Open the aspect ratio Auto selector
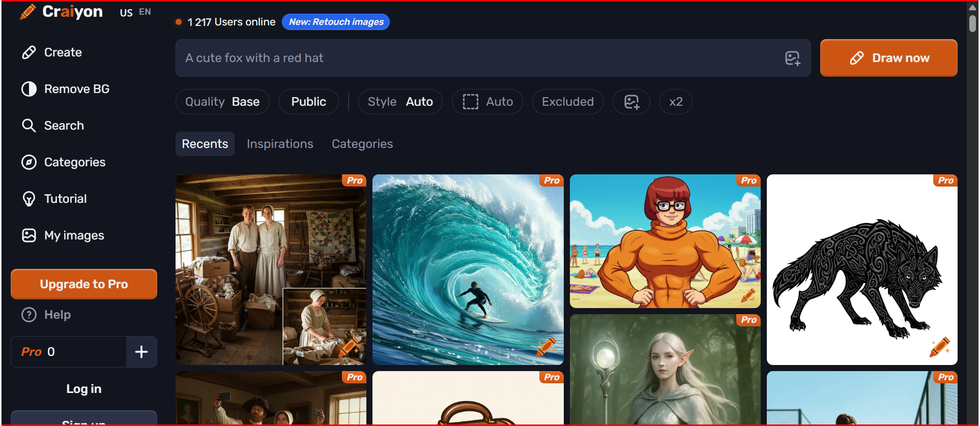The width and height of the screenshot is (980, 426). [x=487, y=102]
